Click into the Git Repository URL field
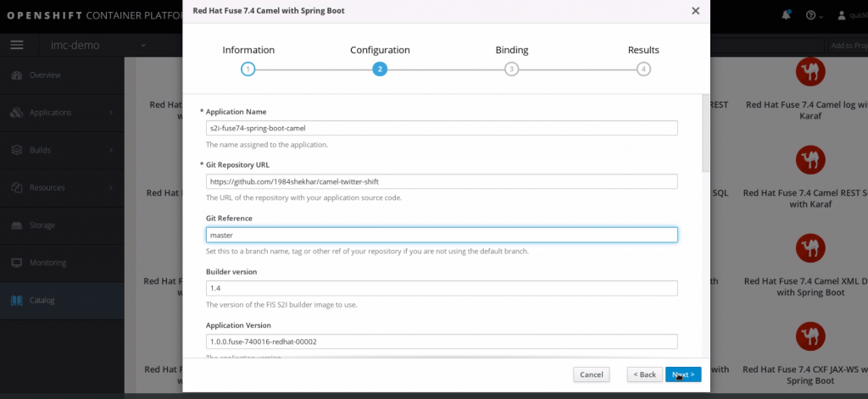Viewport: 868px width, 399px height. [441, 181]
